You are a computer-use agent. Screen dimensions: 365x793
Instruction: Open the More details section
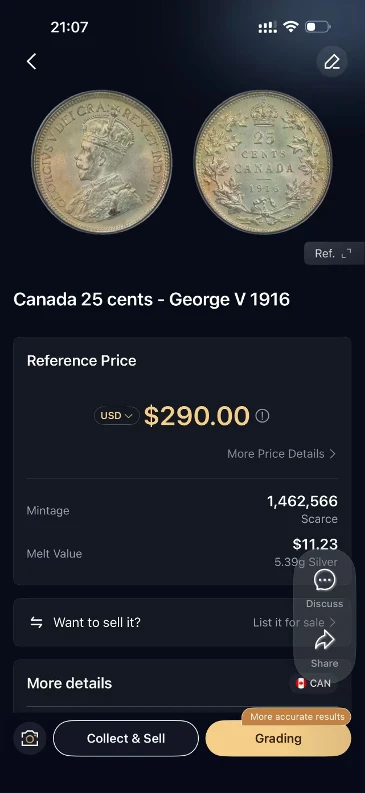(69, 683)
